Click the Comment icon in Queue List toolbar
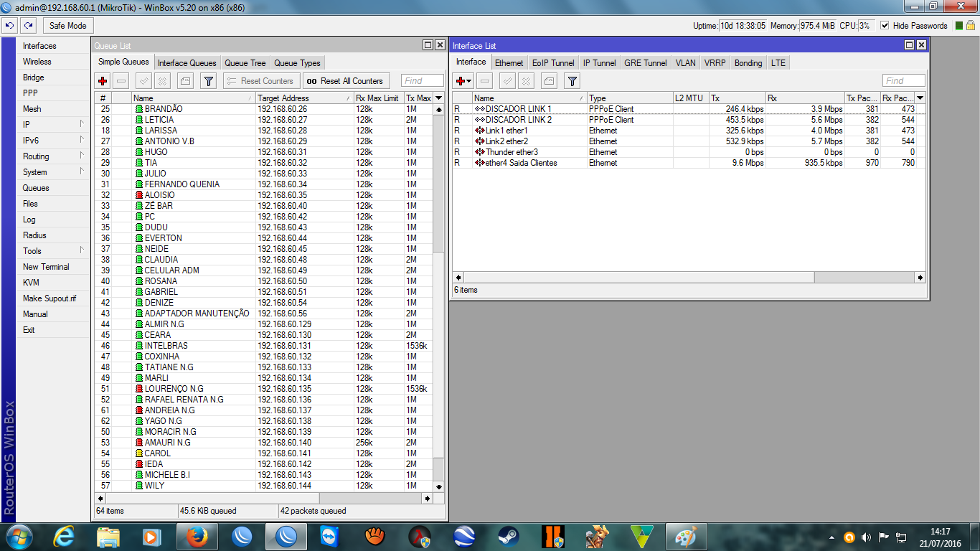 [185, 81]
